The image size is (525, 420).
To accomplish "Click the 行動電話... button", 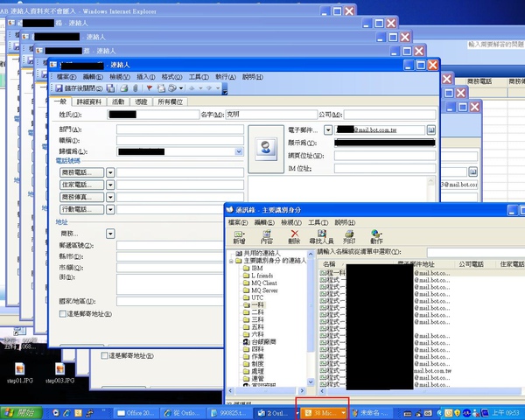I will 81,210.
